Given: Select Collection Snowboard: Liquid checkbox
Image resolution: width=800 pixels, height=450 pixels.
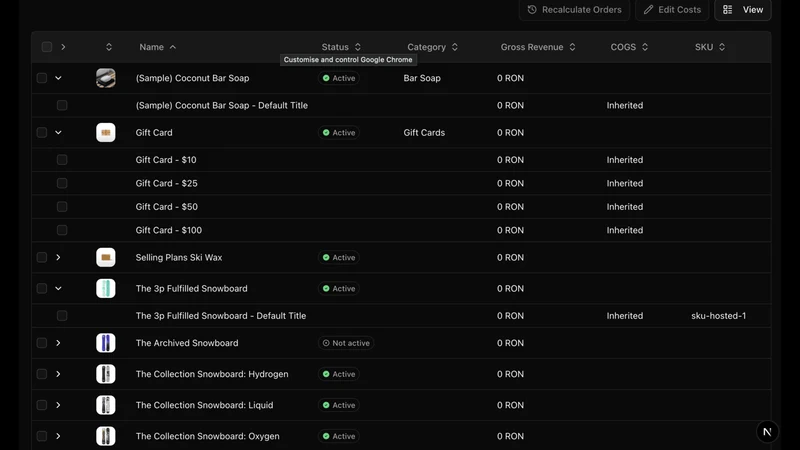Looking at the screenshot, I should (42, 405).
